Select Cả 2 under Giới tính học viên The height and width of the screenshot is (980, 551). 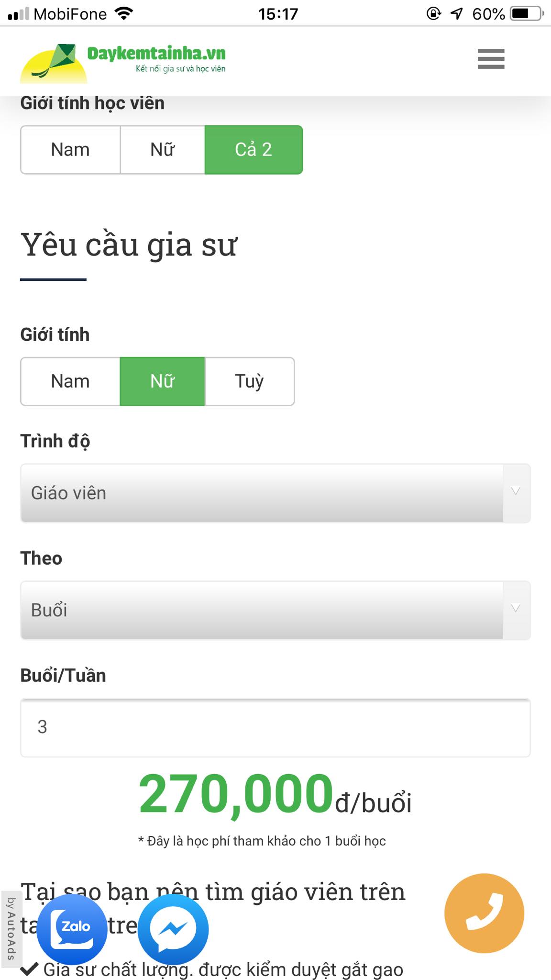point(254,149)
